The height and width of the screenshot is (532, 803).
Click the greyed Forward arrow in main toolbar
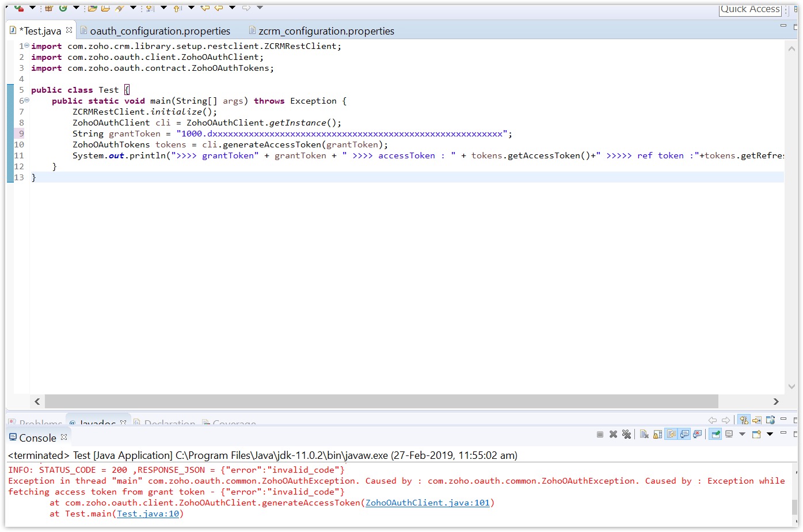tap(246, 8)
